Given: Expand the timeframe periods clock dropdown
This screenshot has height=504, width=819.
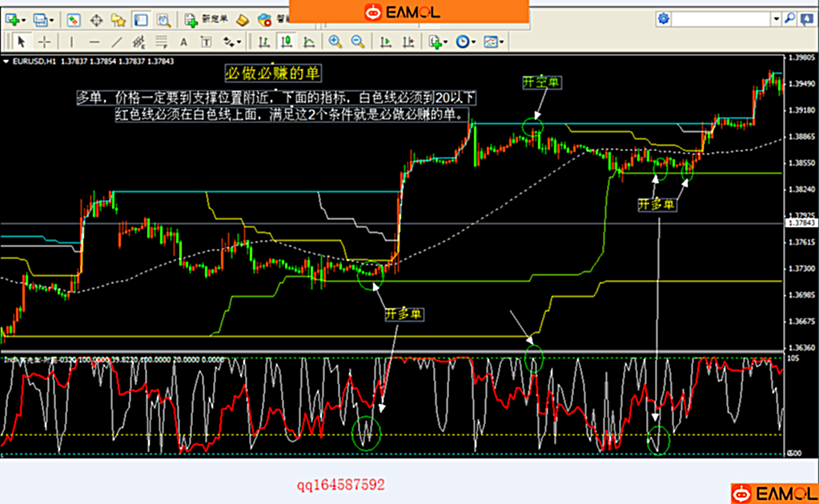Looking at the screenshot, I should coord(474,42).
